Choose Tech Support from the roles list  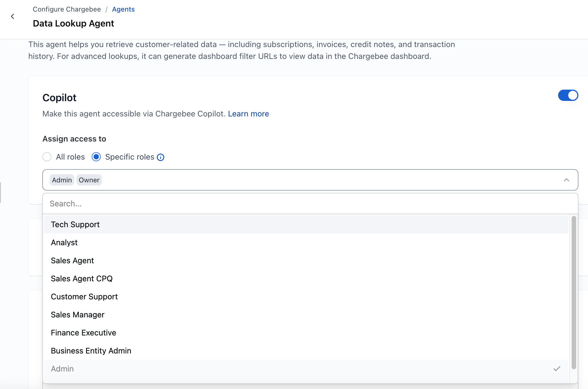pos(75,224)
